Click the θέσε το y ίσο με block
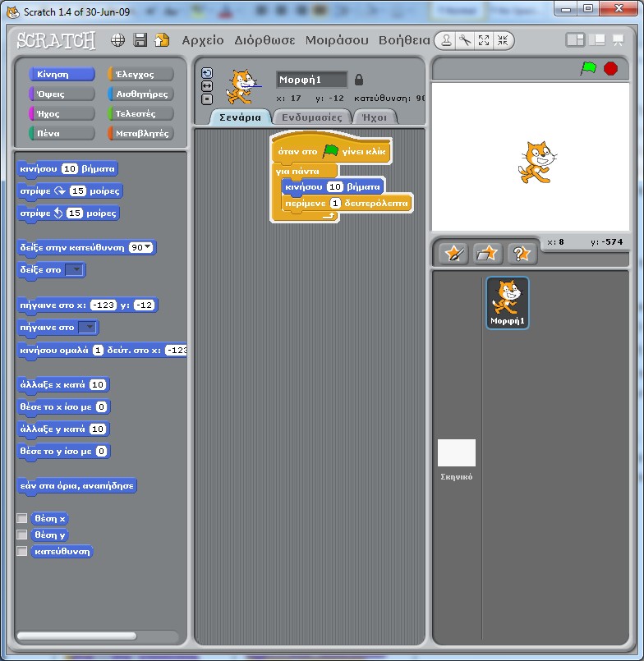The width and height of the screenshot is (644, 661). 63,452
